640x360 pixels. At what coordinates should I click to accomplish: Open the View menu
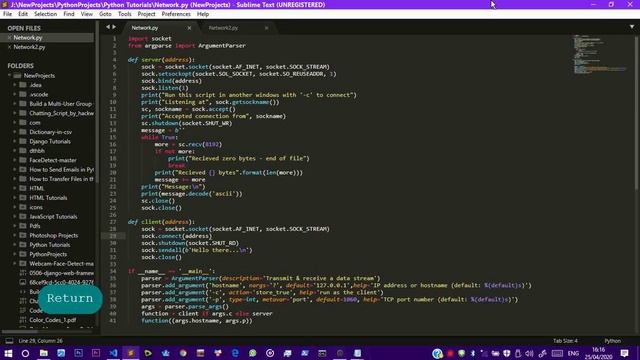[87, 14]
